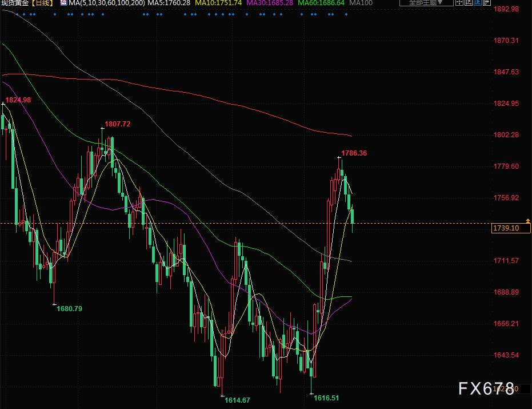Click the MA10:1751.74 value
This screenshot has height=409, width=532.
click(218, 3)
